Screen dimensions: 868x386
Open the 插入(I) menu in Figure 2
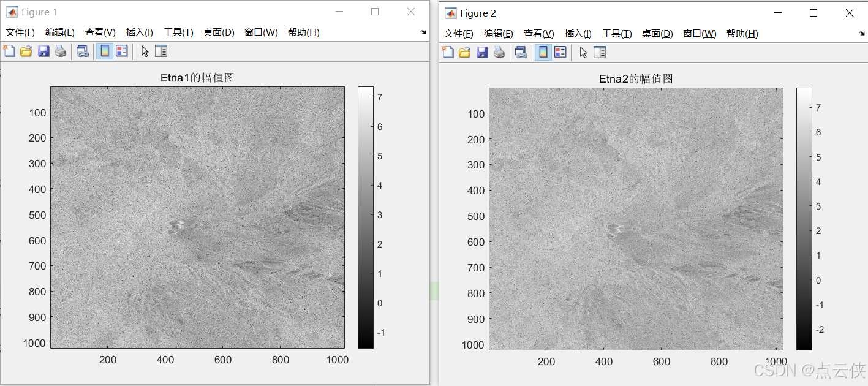pyautogui.click(x=578, y=34)
